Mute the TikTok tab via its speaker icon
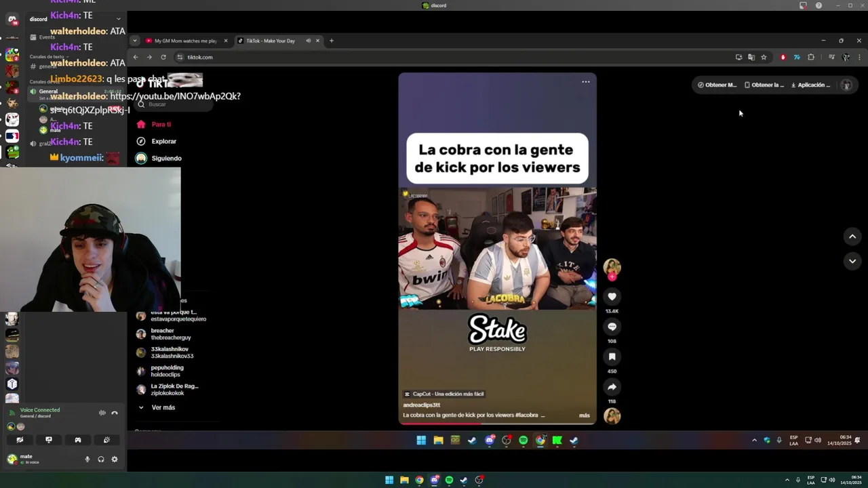The image size is (868, 488). pyautogui.click(x=308, y=41)
